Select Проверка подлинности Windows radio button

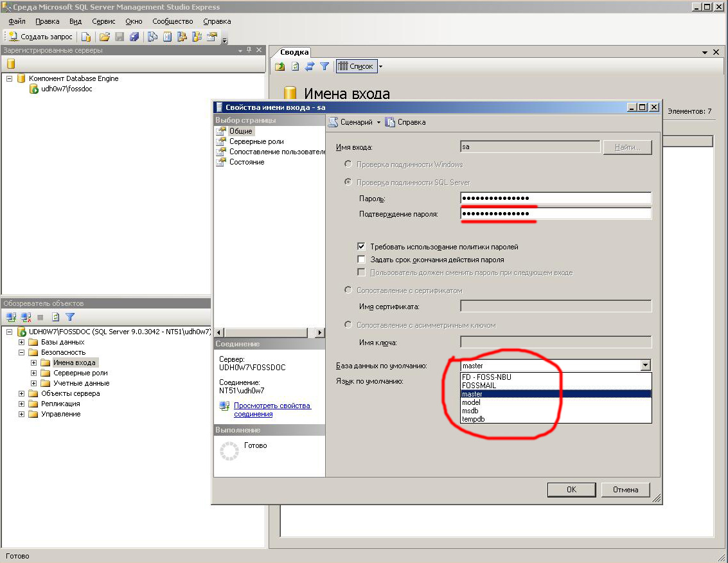(x=348, y=164)
